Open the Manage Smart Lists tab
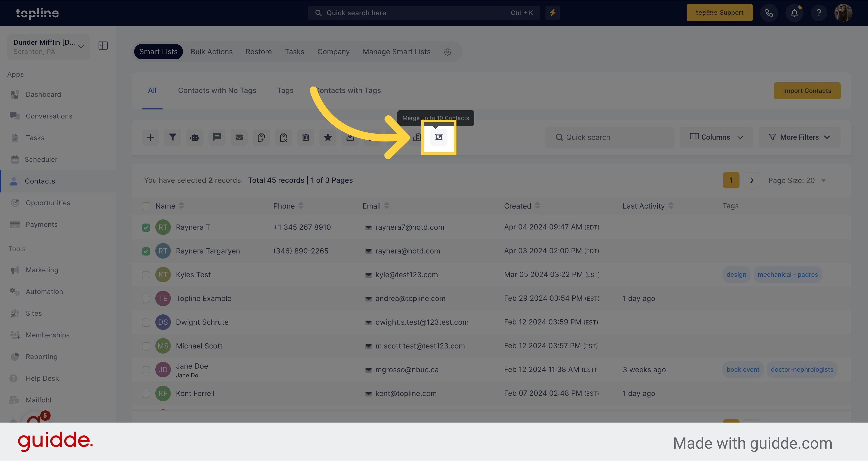 point(397,52)
